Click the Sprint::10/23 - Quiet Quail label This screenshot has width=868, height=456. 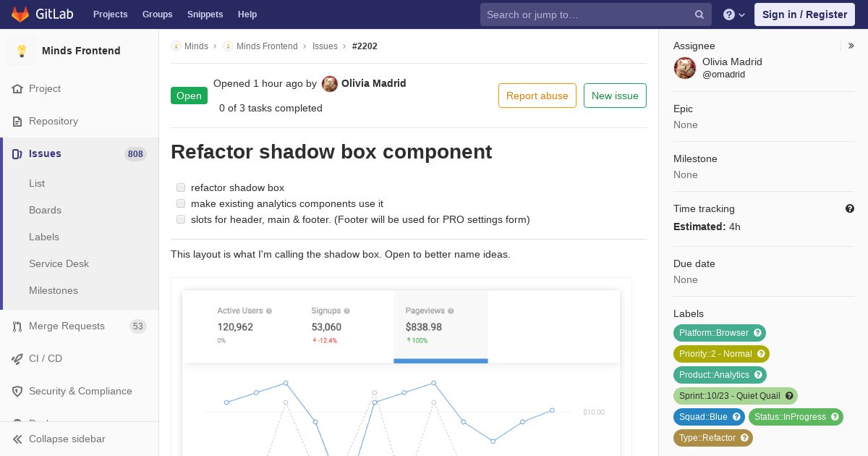point(730,396)
